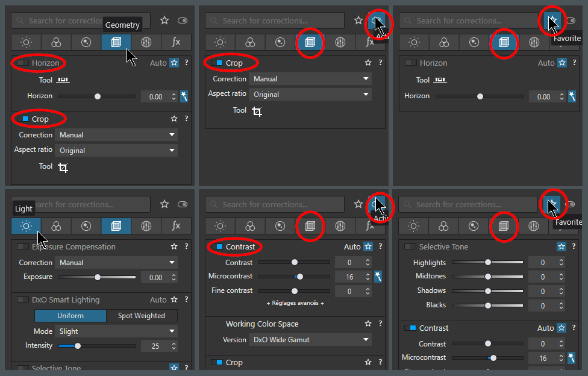
Task: Toggle the Exposure Compensation switch
Action: point(23,246)
